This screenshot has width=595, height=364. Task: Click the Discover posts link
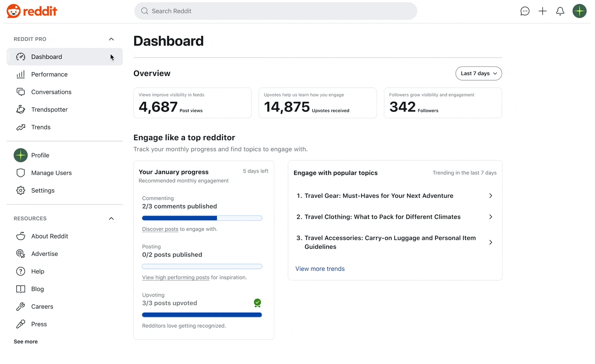pyautogui.click(x=160, y=229)
